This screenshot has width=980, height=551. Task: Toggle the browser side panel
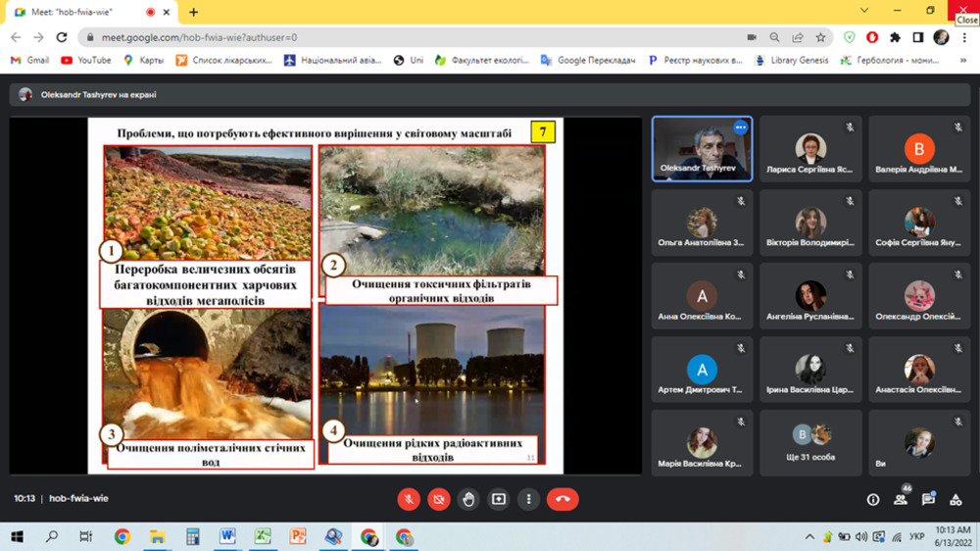pyautogui.click(x=917, y=37)
